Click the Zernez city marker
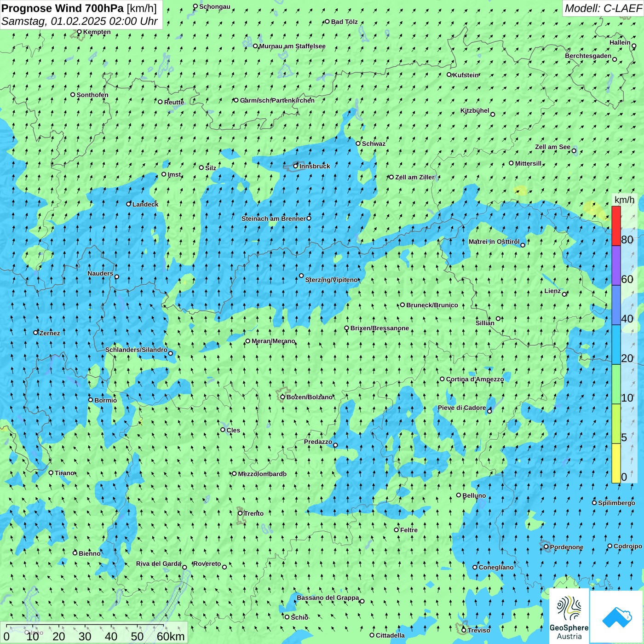The image size is (644, 644). pyautogui.click(x=36, y=332)
